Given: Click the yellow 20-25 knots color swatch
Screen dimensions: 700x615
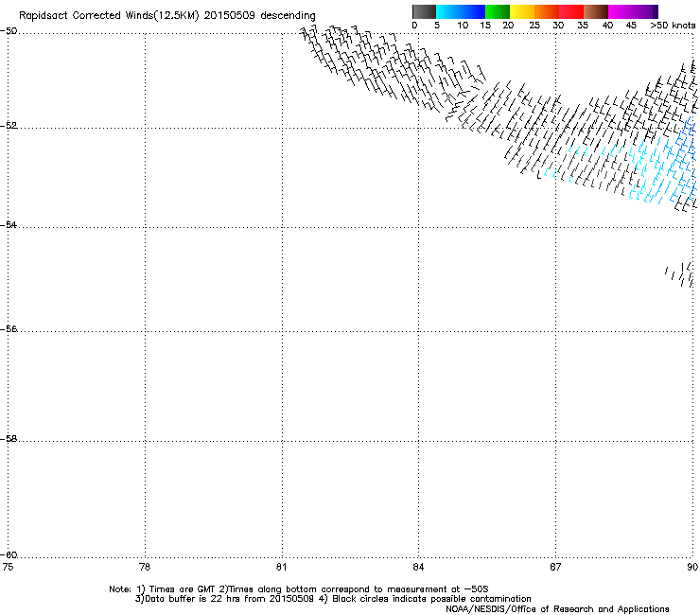Looking at the screenshot, I should coord(522,11).
